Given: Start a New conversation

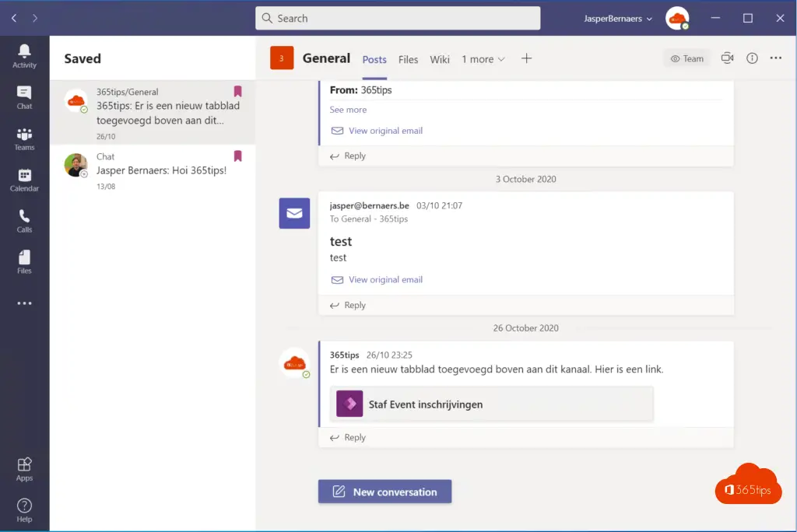Looking at the screenshot, I should [384, 492].
